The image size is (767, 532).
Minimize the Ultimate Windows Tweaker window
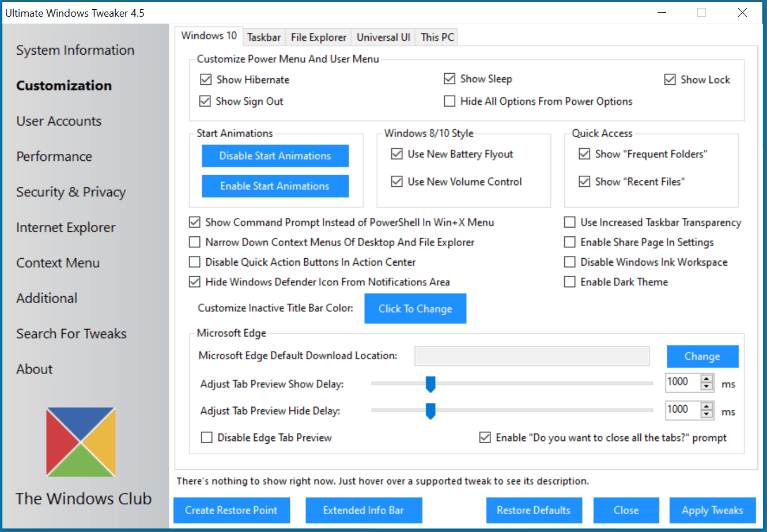pos(661,13)
